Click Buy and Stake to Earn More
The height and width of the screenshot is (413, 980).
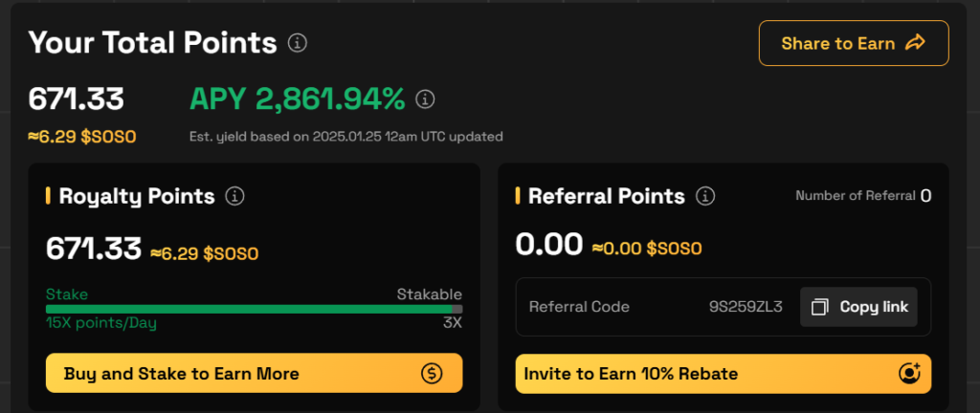coord(254,373)
